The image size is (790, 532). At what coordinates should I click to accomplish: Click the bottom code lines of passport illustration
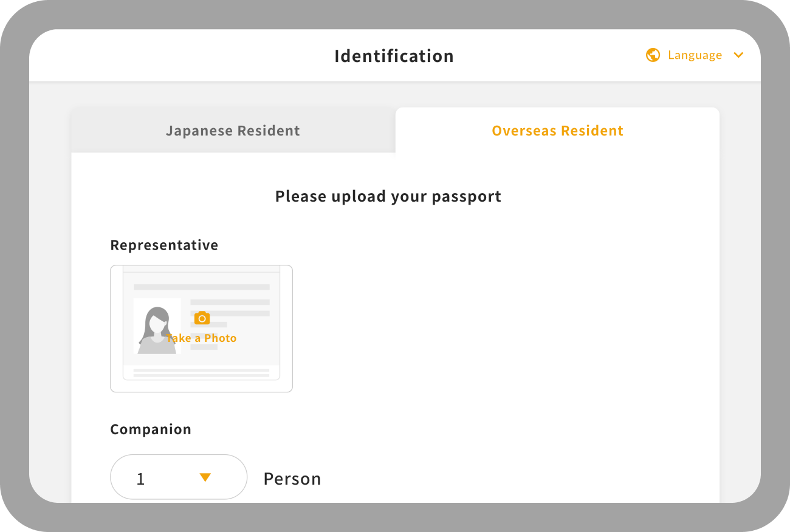(201, 372)
